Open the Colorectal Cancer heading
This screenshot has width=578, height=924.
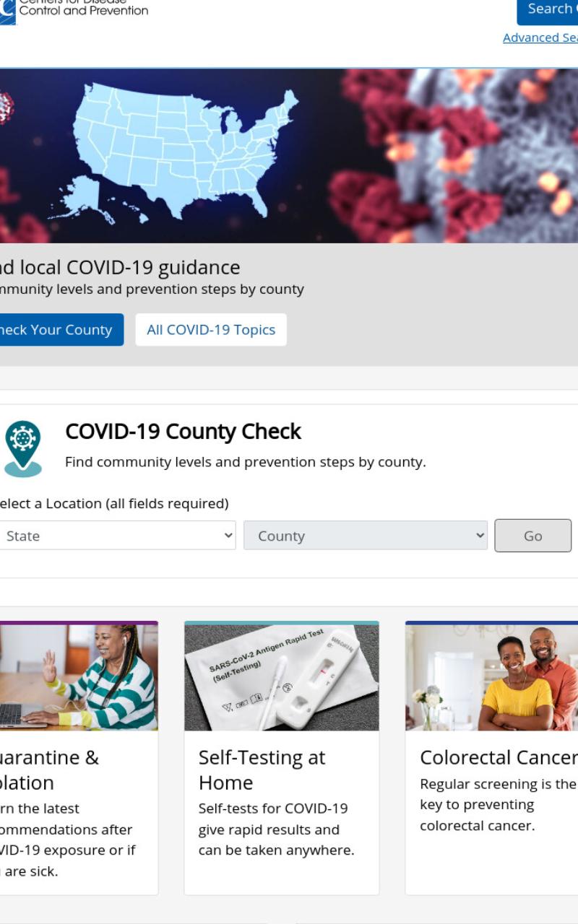click(x=499, y=757)
